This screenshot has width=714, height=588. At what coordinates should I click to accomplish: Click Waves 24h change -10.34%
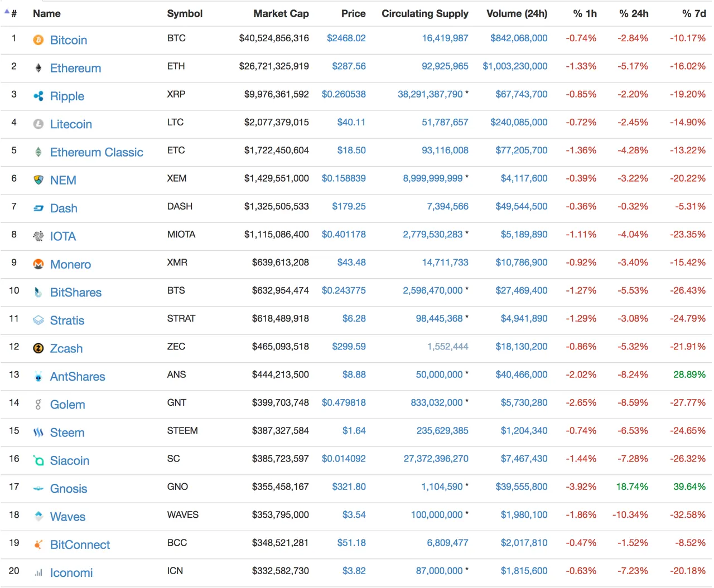(630, 514)
